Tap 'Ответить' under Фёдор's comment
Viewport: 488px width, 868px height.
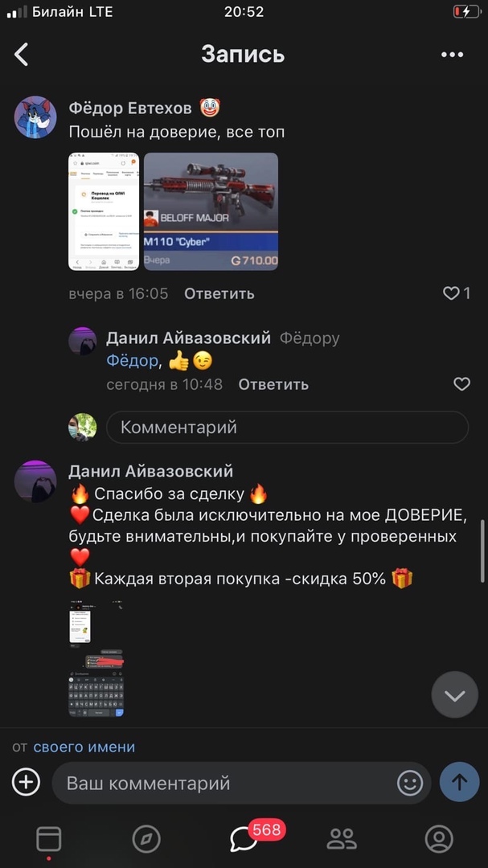219,294
